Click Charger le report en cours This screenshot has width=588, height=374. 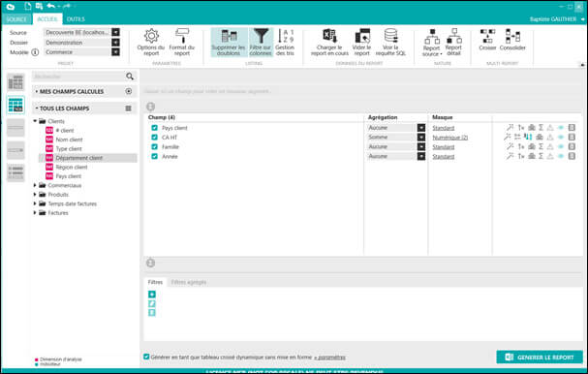(329, 43)
